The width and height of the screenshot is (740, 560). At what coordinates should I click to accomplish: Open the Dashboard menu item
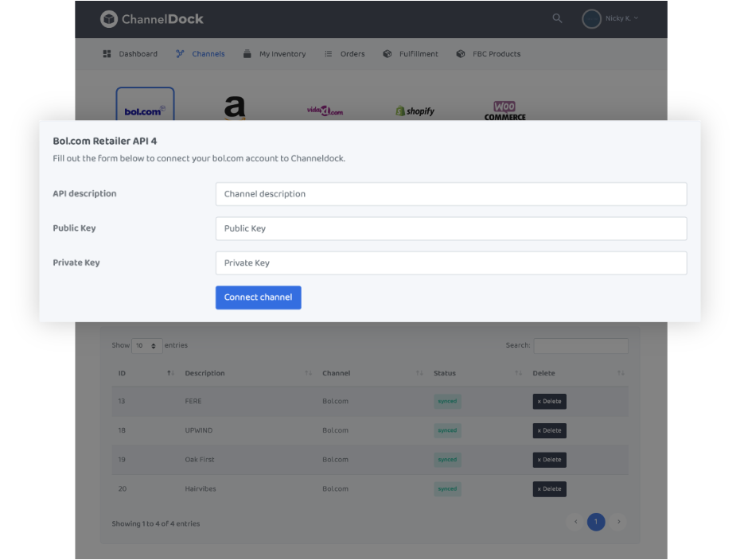[x=130, y=54]
